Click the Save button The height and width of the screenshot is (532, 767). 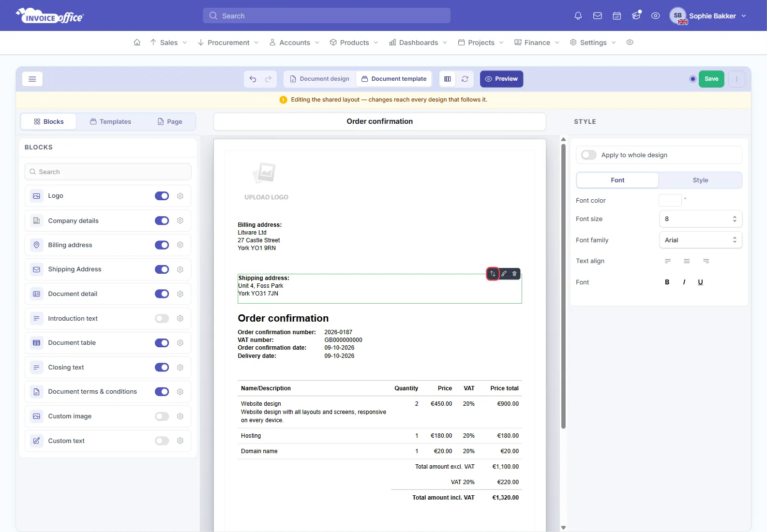(711, 79)
